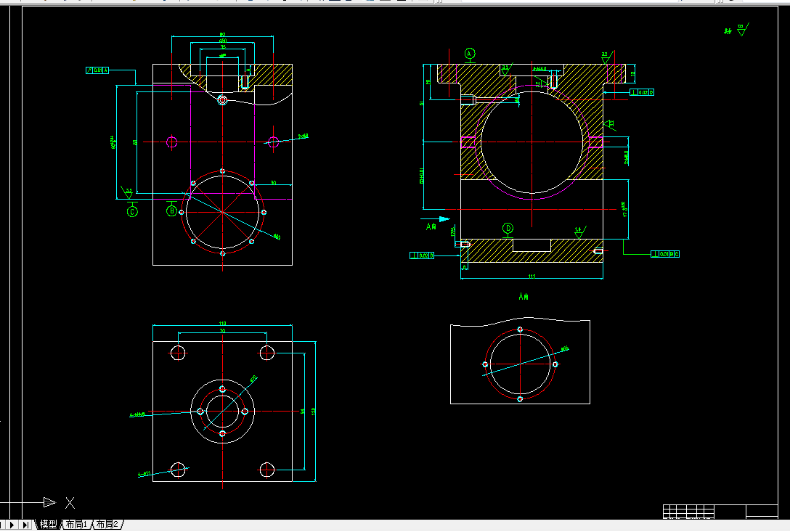The height and width of the screenshot is (532, 790).
Task: Select the datum A circle symbol
Action: tap(470, 54)
